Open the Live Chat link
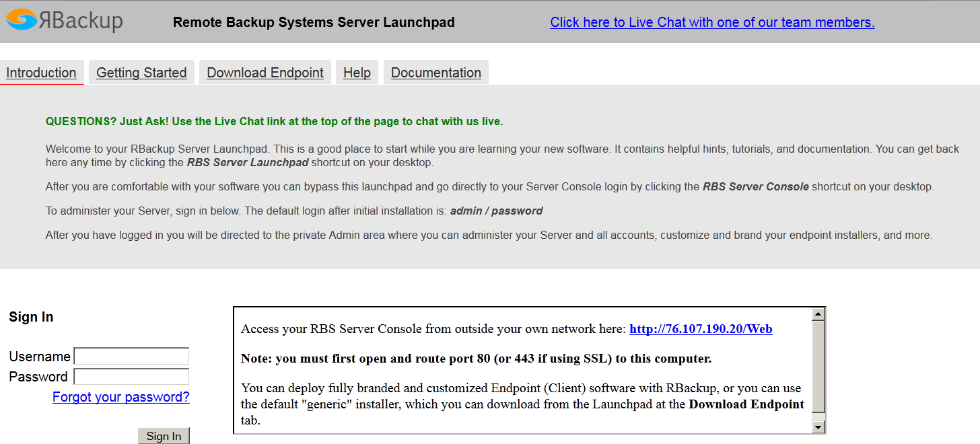Screen dimensions: 980x444 (x=712, y=22)
